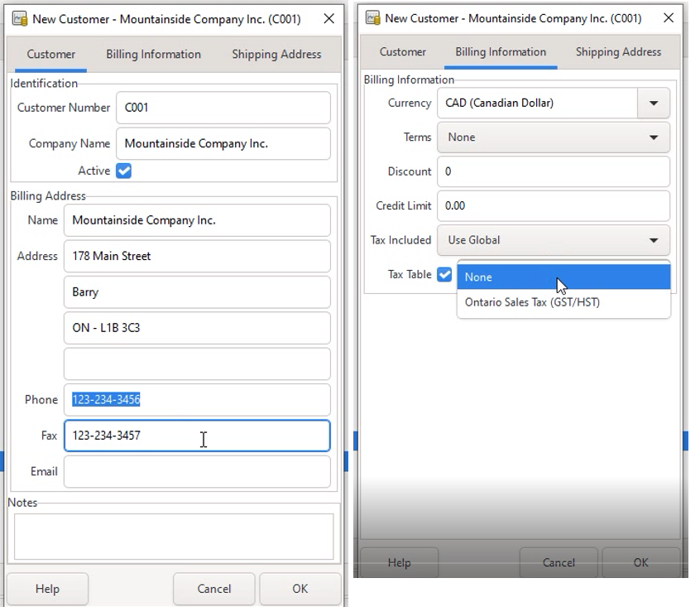Click the app icon in the right dialog title bar
Screen dimensions: 700x607
(372, 18)
